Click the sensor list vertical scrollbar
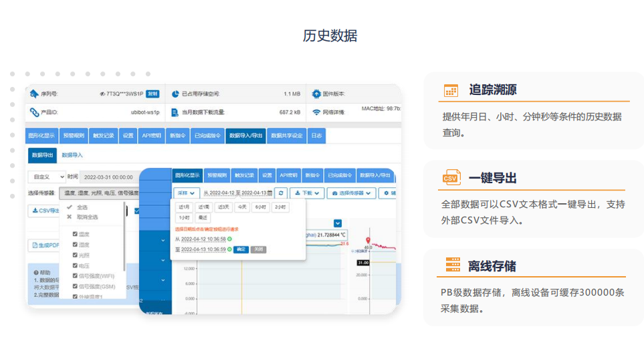Image resolution: width=644 pixels, height=337 pixels. point(124,237)
